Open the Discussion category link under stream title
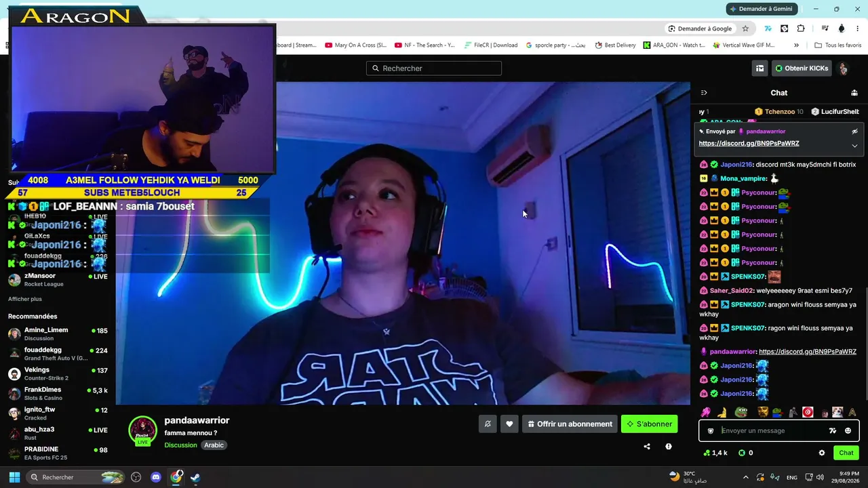868x488 pixels. click(180, 445)
